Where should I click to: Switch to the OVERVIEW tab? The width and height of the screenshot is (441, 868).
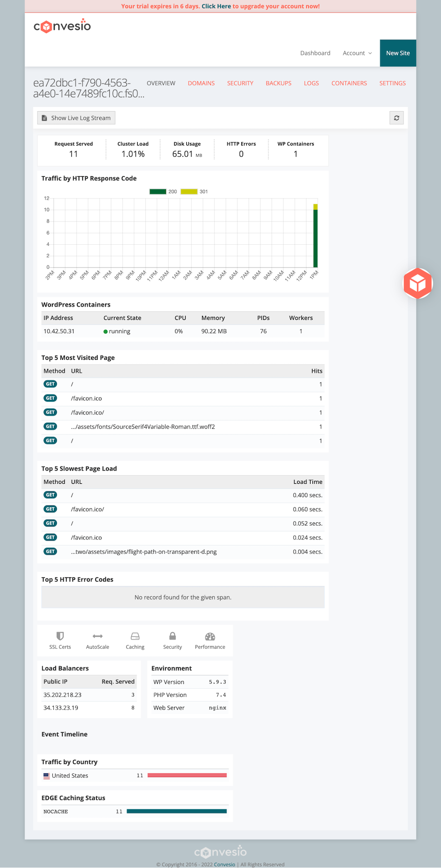(161, 84)
